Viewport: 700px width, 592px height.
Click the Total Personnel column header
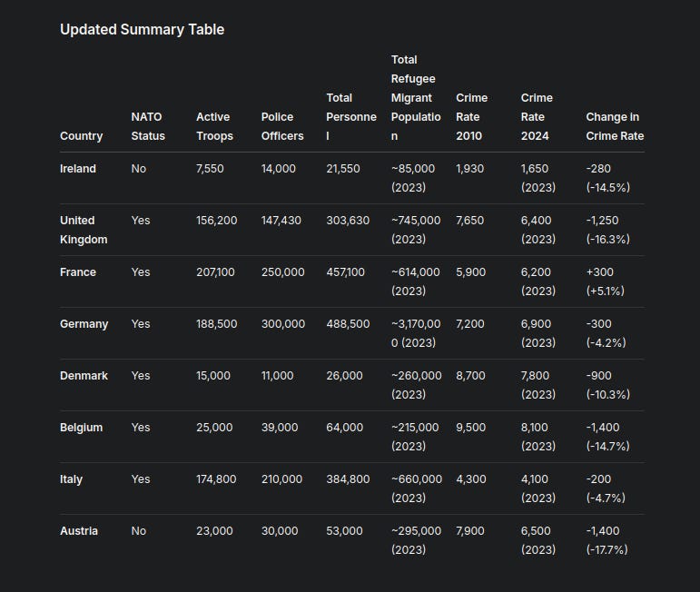(351, 117)
